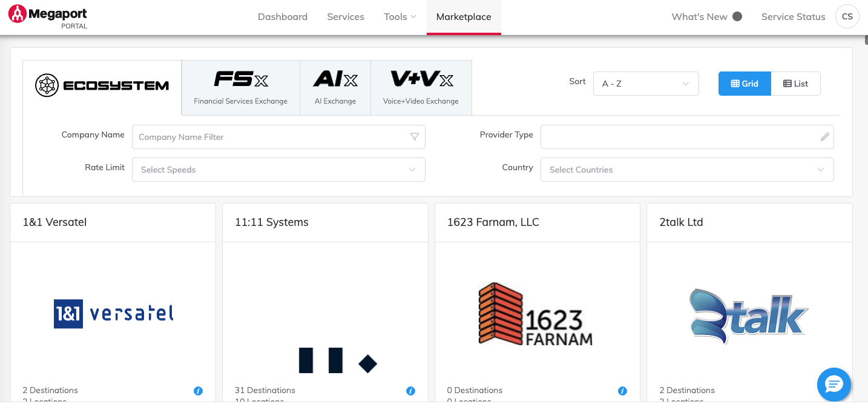The image size is (868, 404).
Task: Open the 1623 Farnam, LLC card title
Action: click(x=493, y=222)
